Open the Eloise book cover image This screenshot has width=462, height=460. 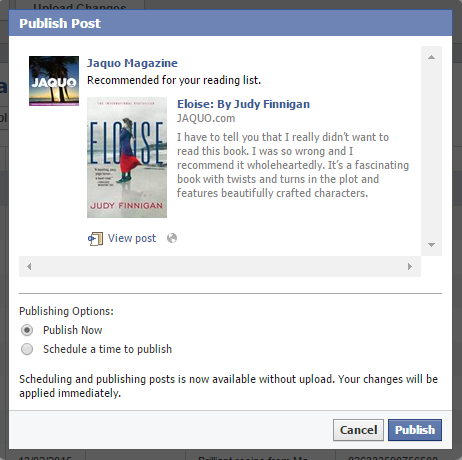coord(127,157)
